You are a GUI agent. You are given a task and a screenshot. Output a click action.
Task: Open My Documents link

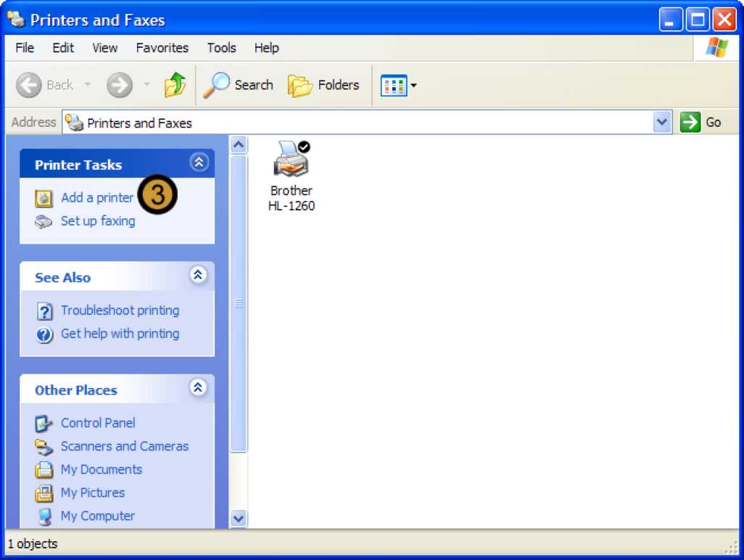click(x=102, y=469)
